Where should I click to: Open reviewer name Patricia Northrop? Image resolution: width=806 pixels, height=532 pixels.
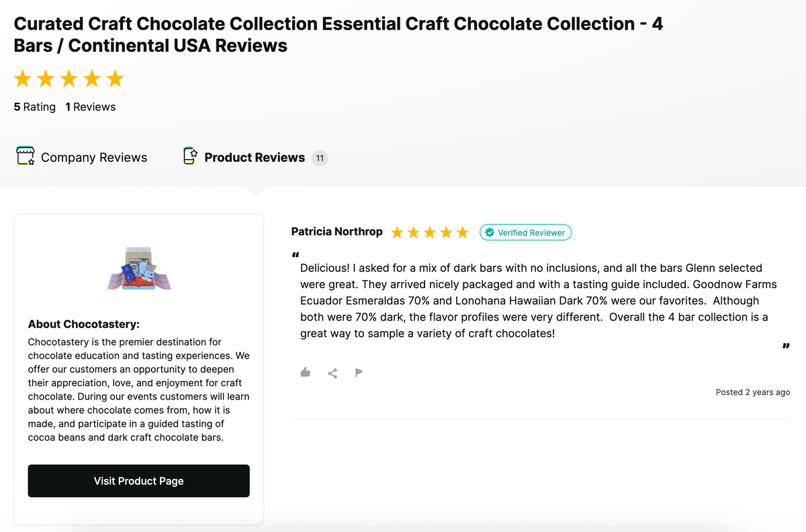click(x=337, y=232)
